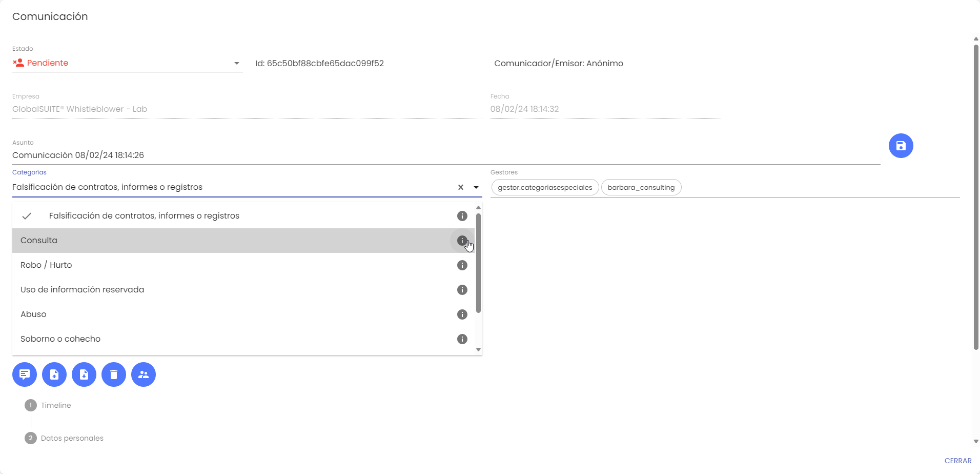Open the comment message button
980x474 pixels.
pyautogui.click(x=25, y=374)
